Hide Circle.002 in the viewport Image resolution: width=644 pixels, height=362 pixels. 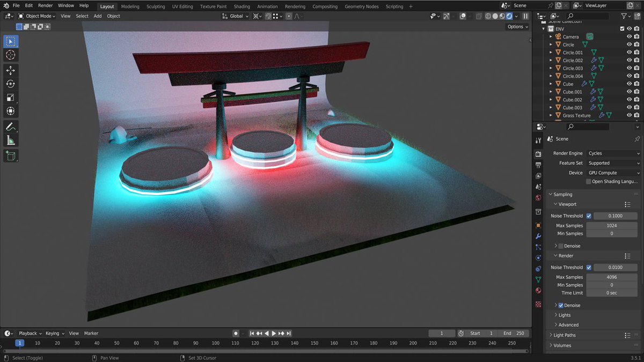tap(629, 60)
